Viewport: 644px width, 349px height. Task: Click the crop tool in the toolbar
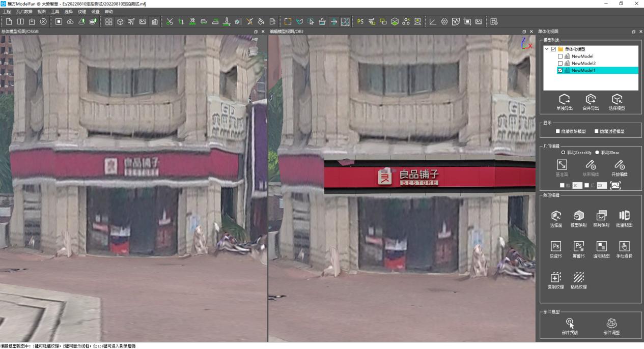(181, 21)
